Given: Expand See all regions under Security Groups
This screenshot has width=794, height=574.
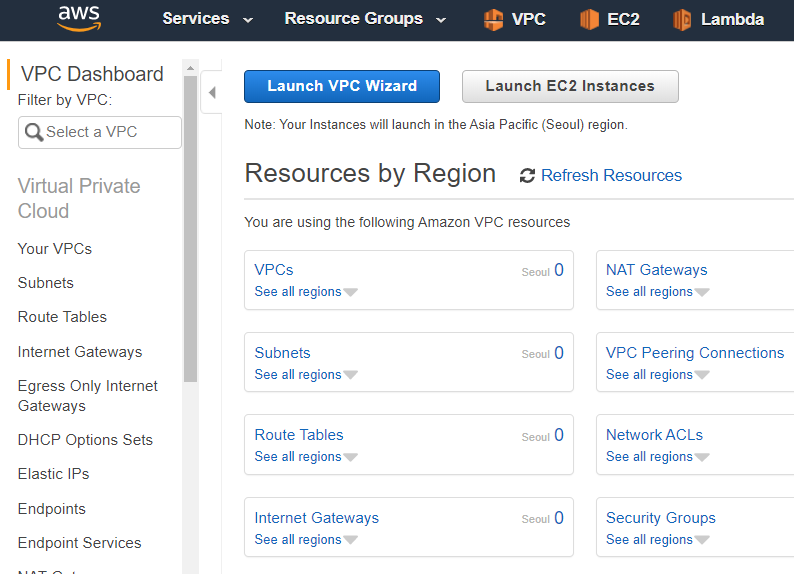Looking at the screenshot, I should pyautogui.click(x=658, y=540).
